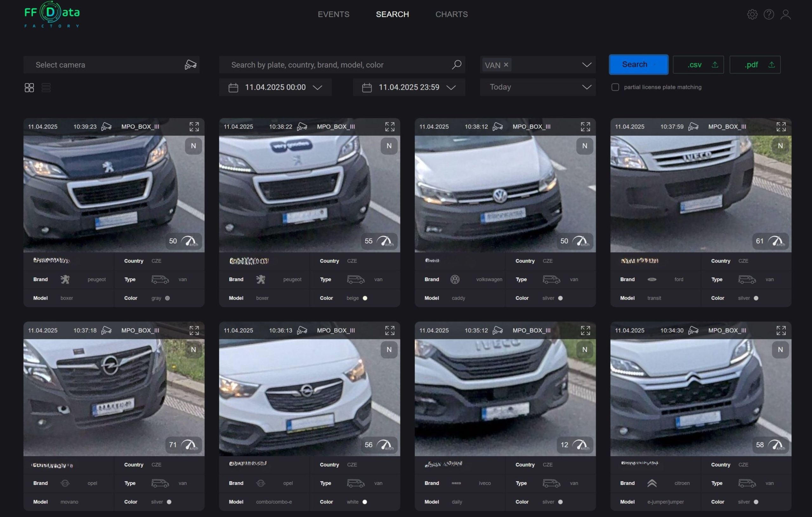Go to the EVENTS tab
The width and height of the screenshot is (812, 517).
click(x=333, y=14)
